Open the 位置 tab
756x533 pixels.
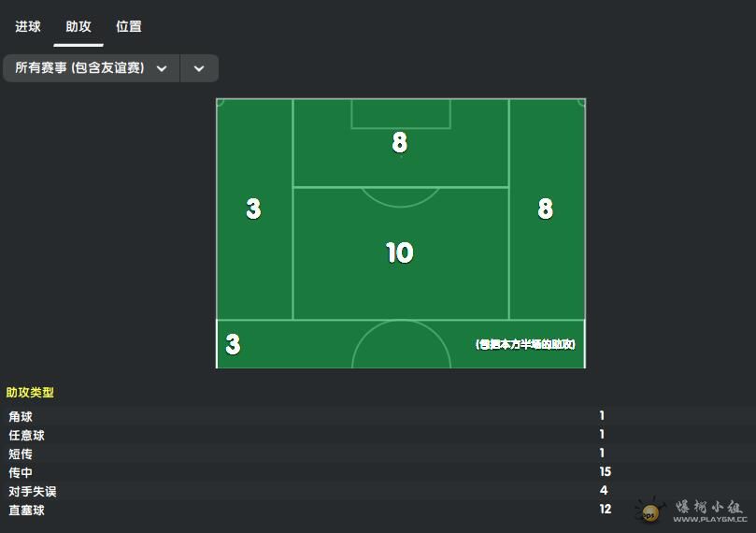(x=129, y=27)
